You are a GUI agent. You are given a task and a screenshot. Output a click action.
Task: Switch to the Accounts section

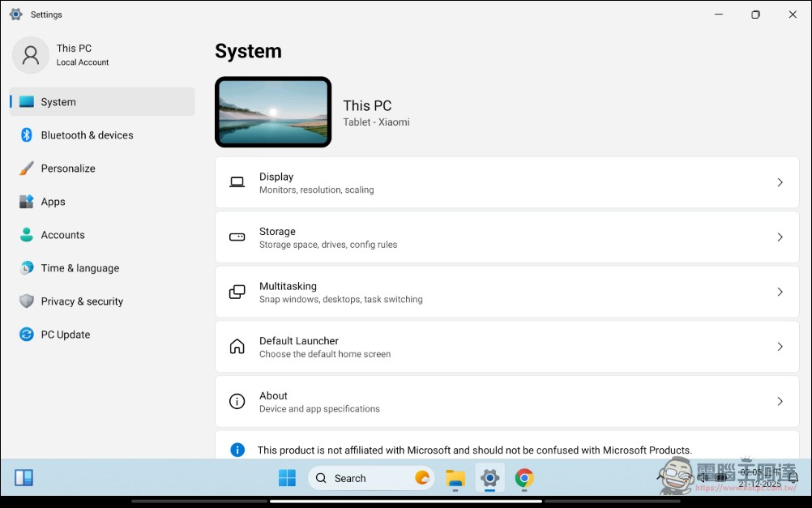(62, 235)
